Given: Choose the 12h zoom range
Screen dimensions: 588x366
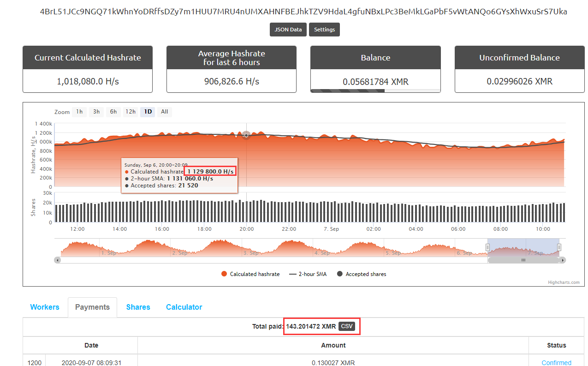Looking at the screenshot, I should 131,112.
